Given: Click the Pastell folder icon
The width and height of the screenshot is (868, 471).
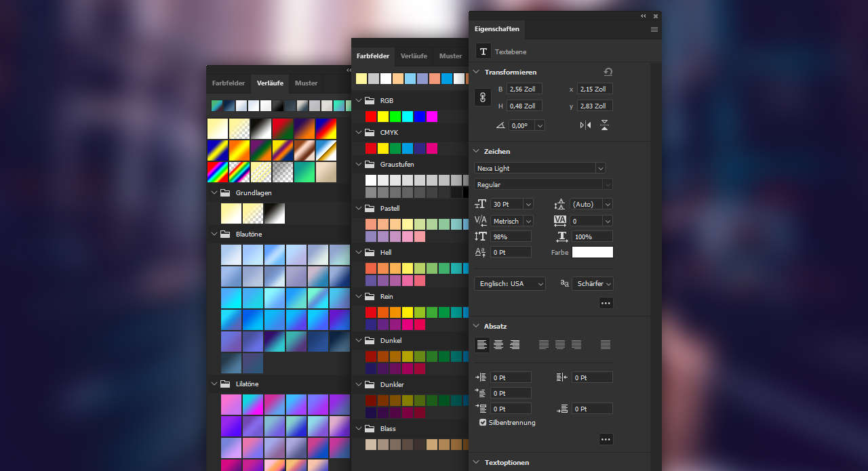Looking at the screenshot, I should click(370, 208).
